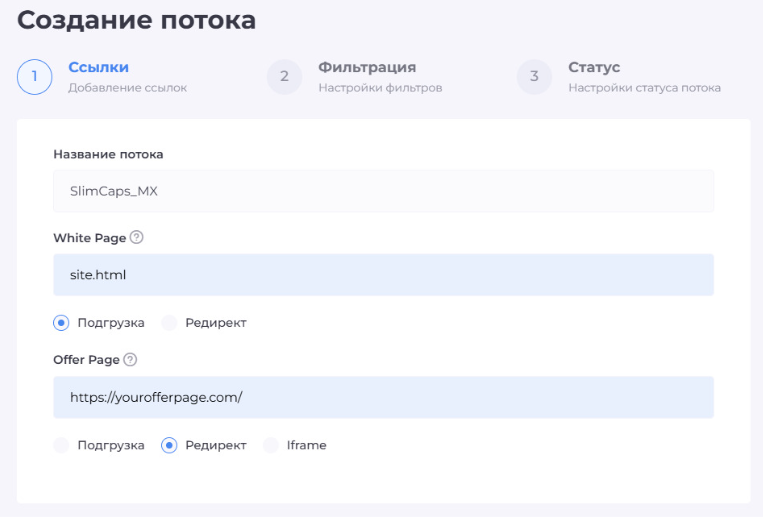The height and width of the screenshot is (520, 763).
Task: Open the Ссылки step tab title
Action: 99,67
